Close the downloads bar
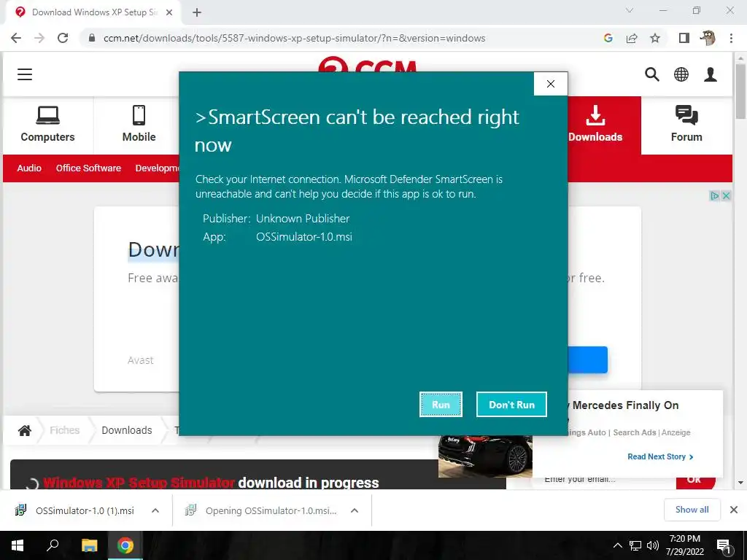747x560 pixels. pyautogui.click(x=734, y=510)
